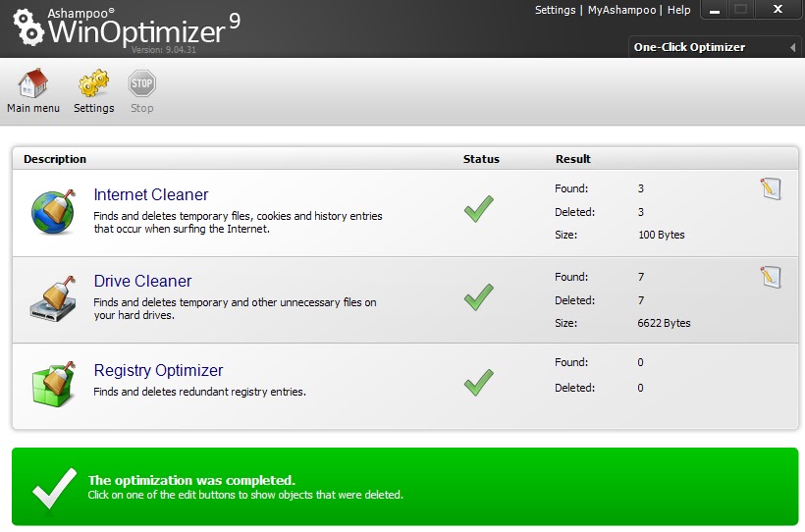Click the Stop sign icon

click(x=141, y=83)
